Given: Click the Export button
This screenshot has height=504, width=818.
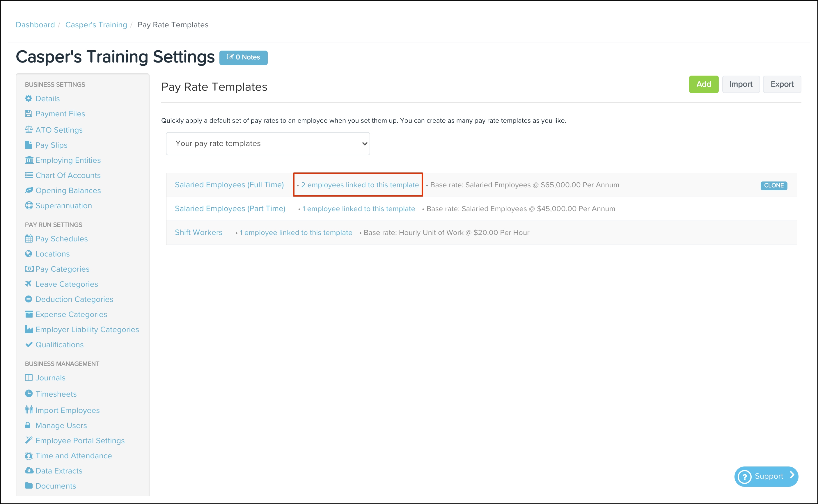Looking at the screenshot, I should pos(782,84).
